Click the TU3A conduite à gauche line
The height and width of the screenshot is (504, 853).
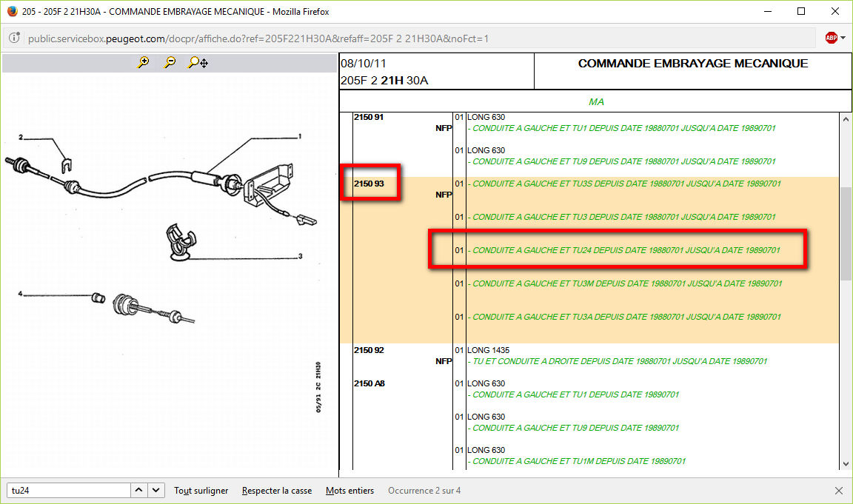(x=624, y=317)
